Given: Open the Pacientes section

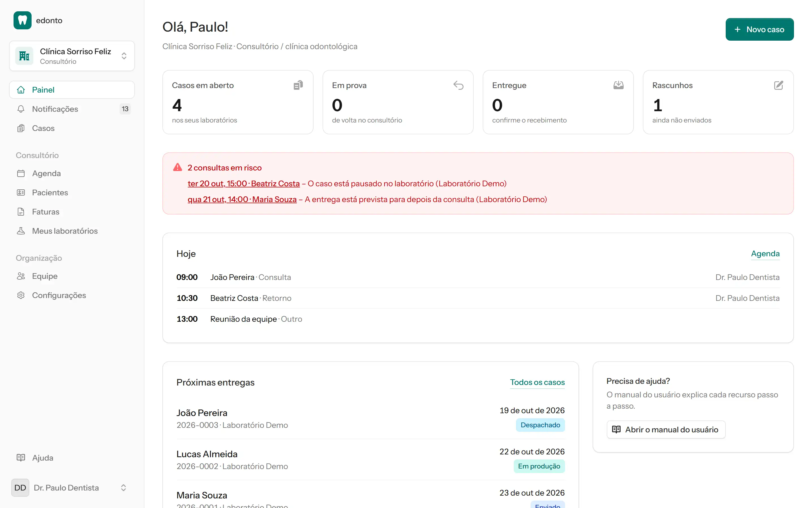Looking at the screenshot, I should coord(72,192).
